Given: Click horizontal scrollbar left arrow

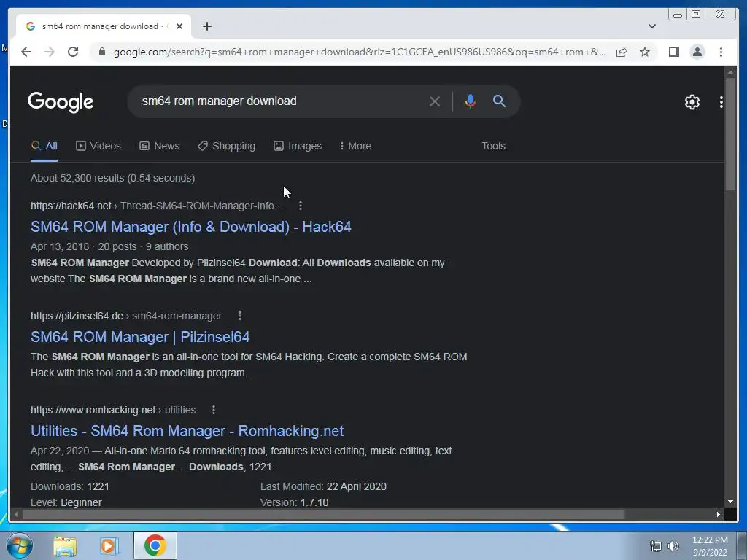Looking at the screenshot, I should (x=16, y=514).
